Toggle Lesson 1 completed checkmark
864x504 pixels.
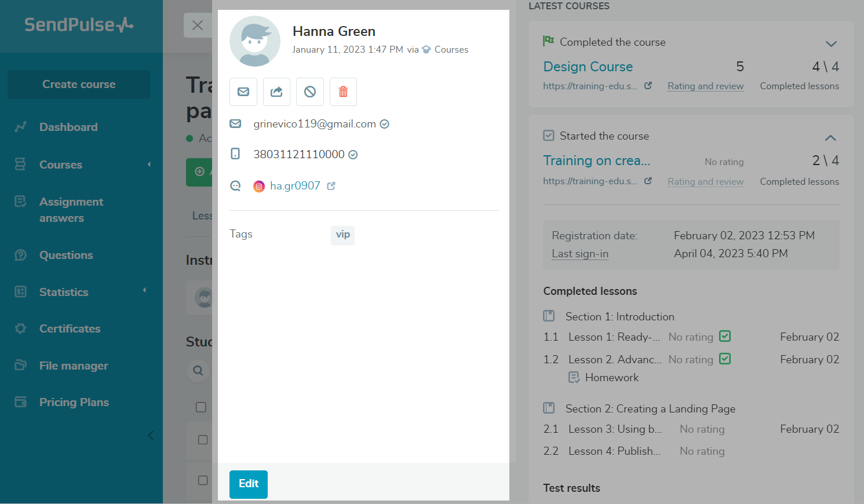725,337
